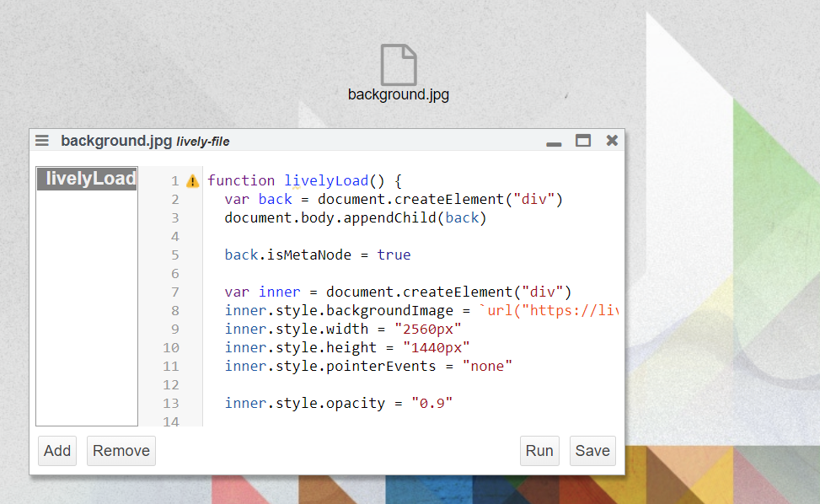Run the livelyLoad script

(539, 451)
